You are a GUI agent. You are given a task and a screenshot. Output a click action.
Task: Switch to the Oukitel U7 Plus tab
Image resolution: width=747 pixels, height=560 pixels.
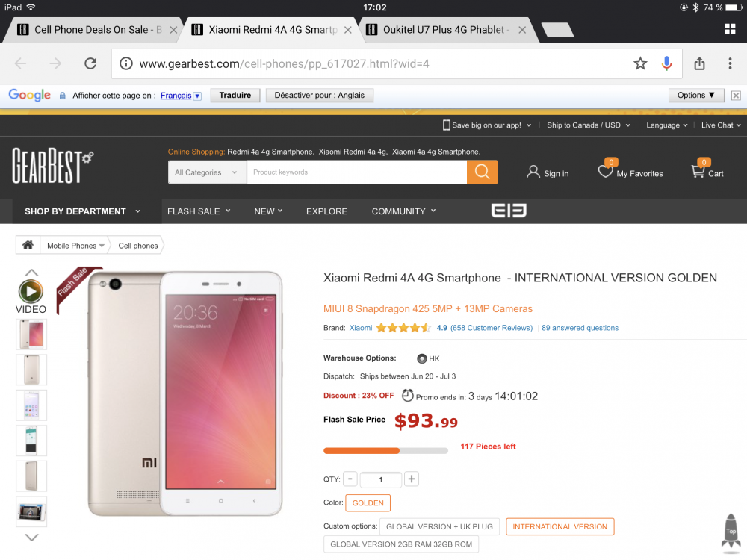(446, 30)
